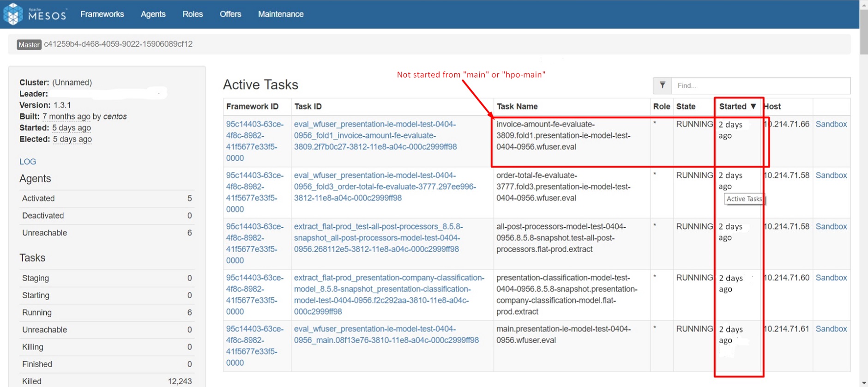The image size is (868, 387).
Task: Sort by the Task Name column header
Action: [x=517, y=106]
